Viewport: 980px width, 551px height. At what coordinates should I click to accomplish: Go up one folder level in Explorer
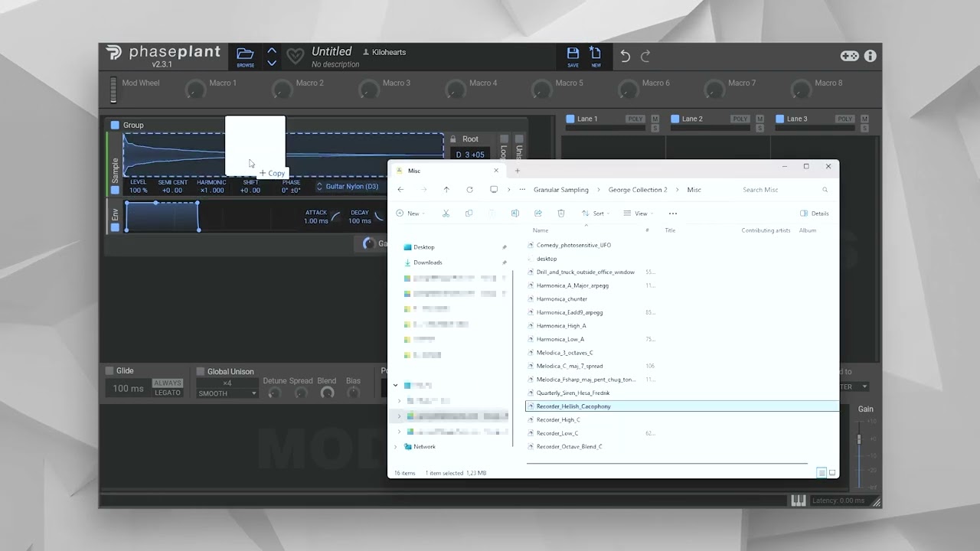446,190
